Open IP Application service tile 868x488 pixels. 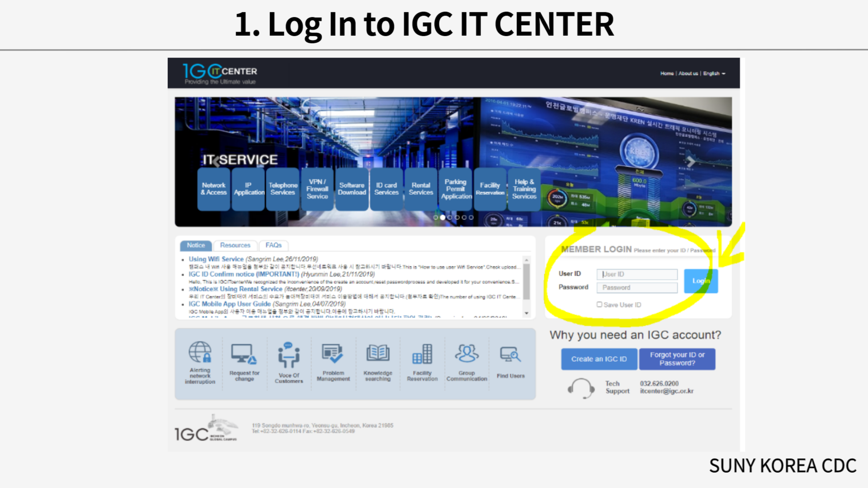click(x=248, y=189)
